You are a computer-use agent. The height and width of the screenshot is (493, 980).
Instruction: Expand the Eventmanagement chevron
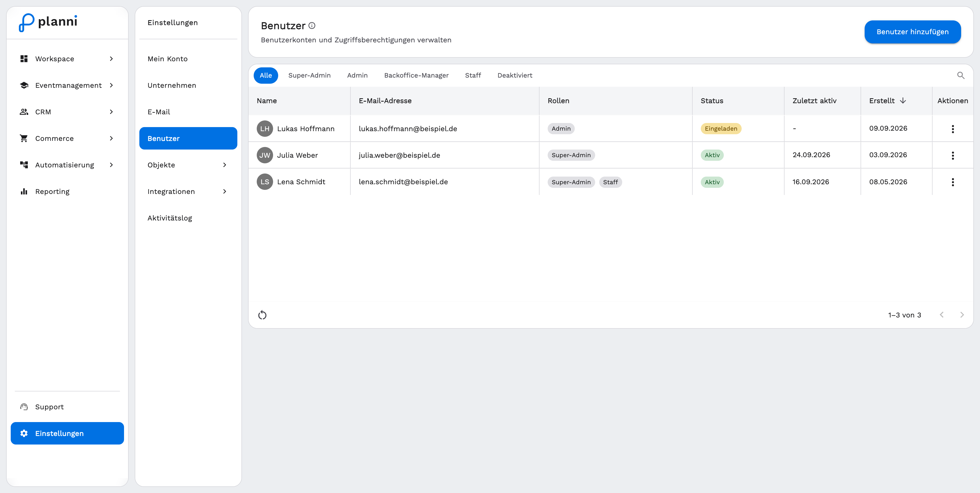(111, 85)
